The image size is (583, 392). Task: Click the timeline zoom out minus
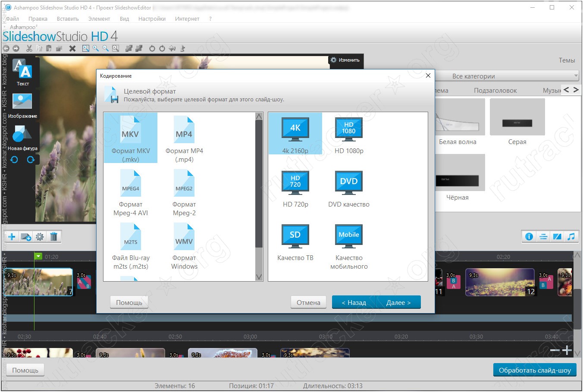click(x=555, y=350)
